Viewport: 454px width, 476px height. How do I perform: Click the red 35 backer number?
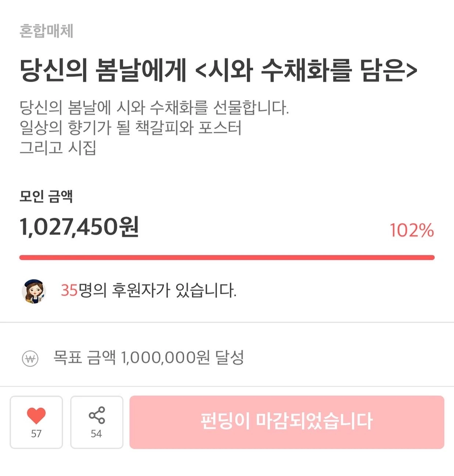click(69, 290)
